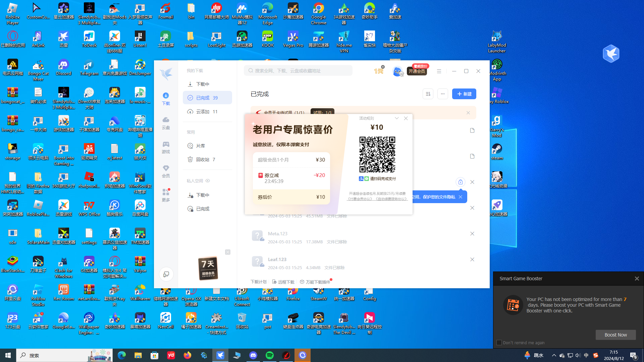This screenshot has height=362, width=644.
Task: Click the lock private space icon
Action: 460,182
